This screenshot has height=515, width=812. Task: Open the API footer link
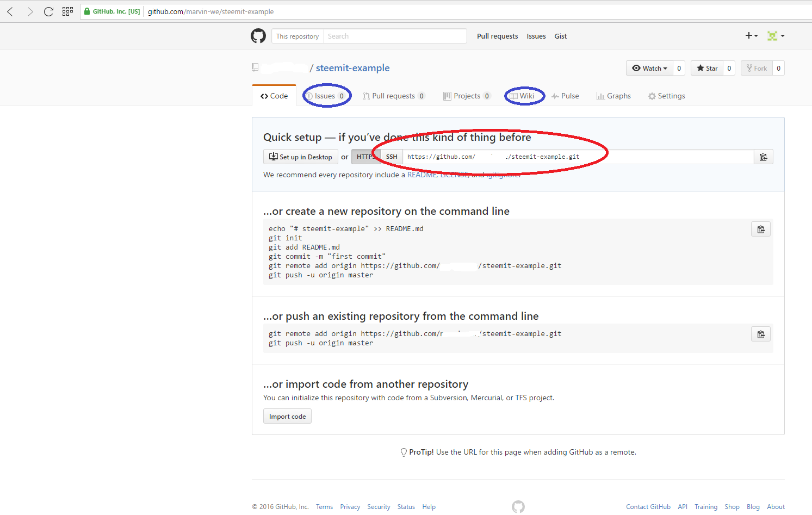pyautogui.click(x=683, y=506)
